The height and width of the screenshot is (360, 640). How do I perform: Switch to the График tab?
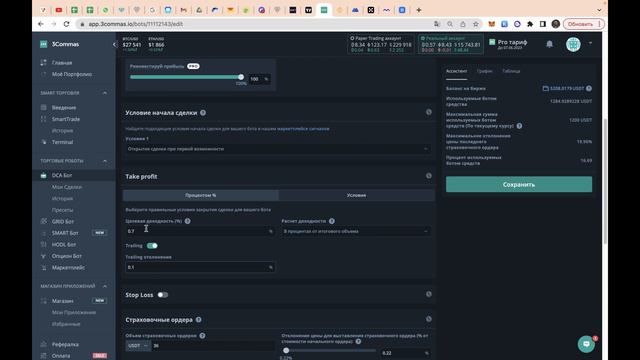484,71
